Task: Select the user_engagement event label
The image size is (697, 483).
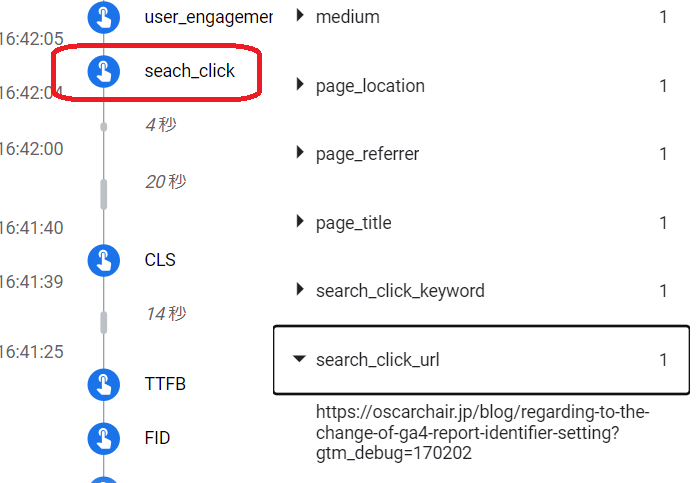Action: (x=208, y=17)
